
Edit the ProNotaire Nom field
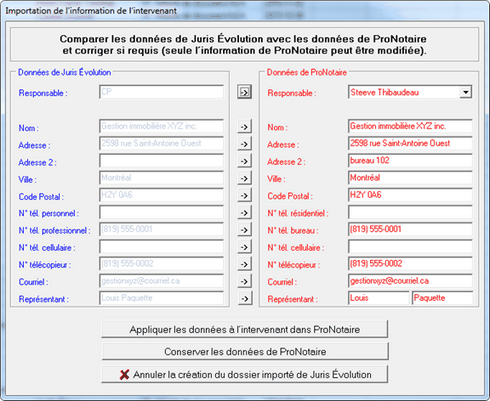tap(410, 126)
